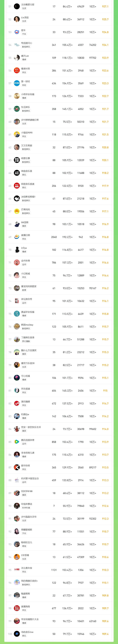The height and width of the screenshot is (644, 118).
Task: Select the 旅行摄影 tag under 丁鹏辉在香港
Action: click(x=26, y=341)
